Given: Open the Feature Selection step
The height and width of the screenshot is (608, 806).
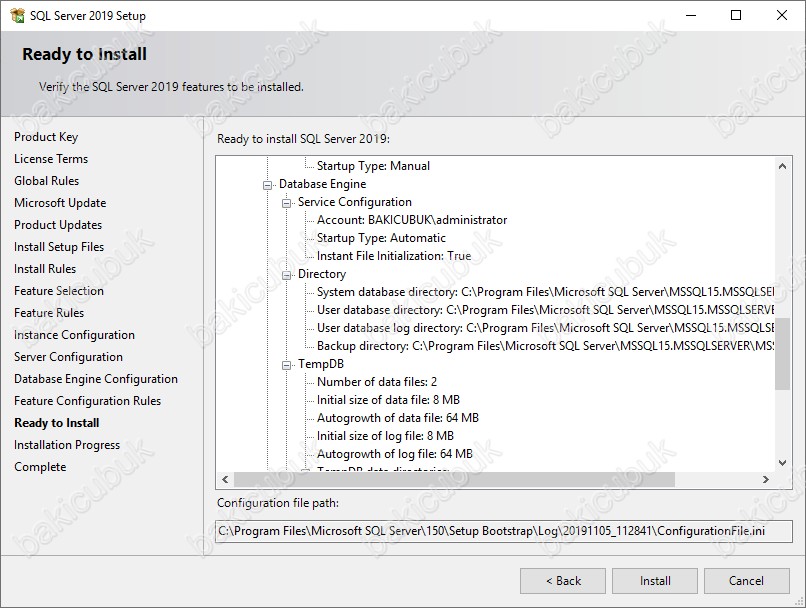Looking at the screenshot, I should (59, 291).
